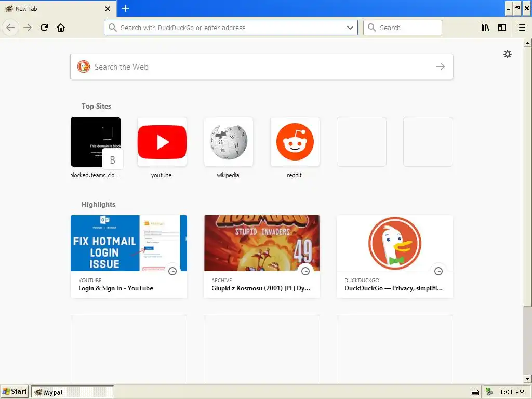Select the New Tab tab
The height and width of the screenshot is (399, 532).
pyautogui.click(x=58, y=9)
